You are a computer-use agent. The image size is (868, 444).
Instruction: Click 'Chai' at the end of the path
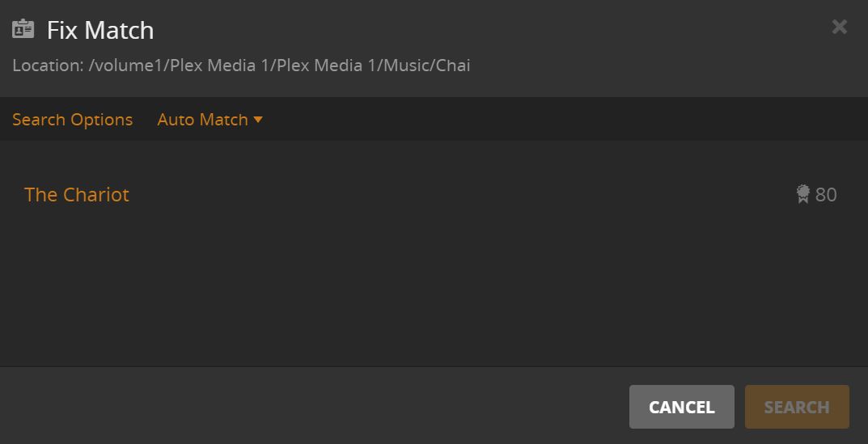(x=453, y=66)
